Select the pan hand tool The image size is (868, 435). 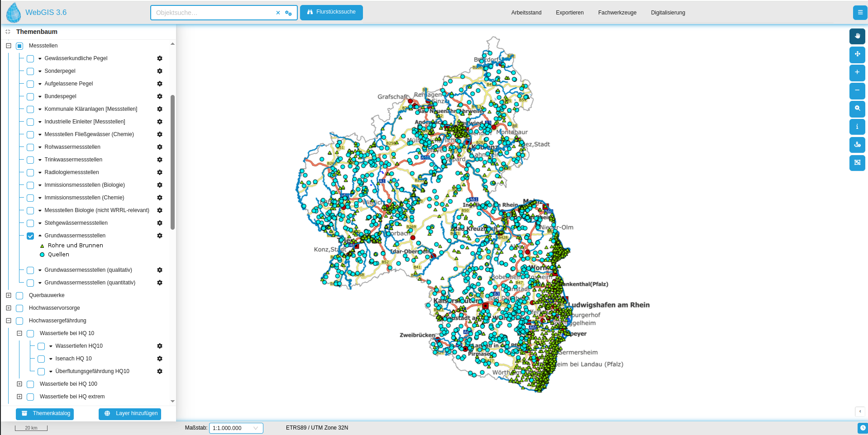coord(857,36)
